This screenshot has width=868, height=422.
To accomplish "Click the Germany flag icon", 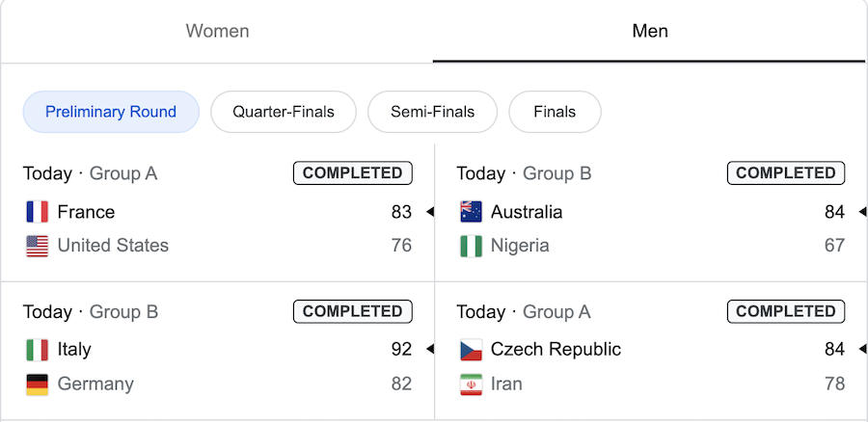I will point(37,383).
